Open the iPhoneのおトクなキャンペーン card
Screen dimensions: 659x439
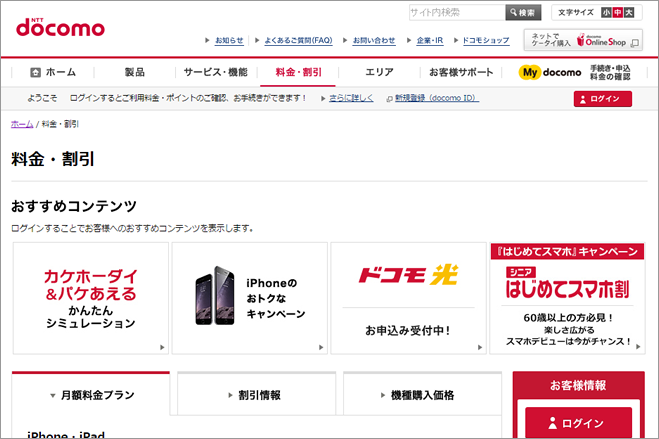click(x=250, y=298)
